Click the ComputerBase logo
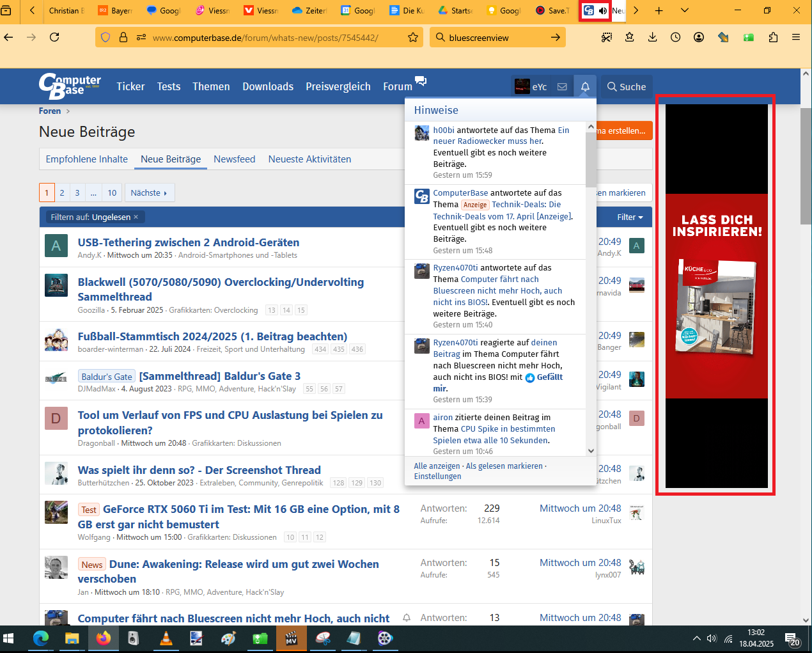The height and width of the screenshot is (653, 812). pyautogui.click(x=69, y=86)
